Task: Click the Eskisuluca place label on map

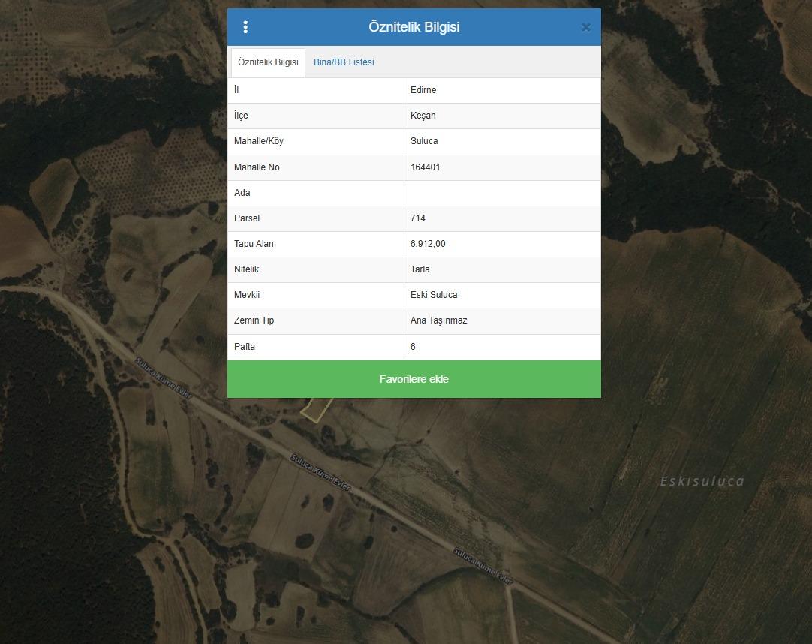Action: 702,481
